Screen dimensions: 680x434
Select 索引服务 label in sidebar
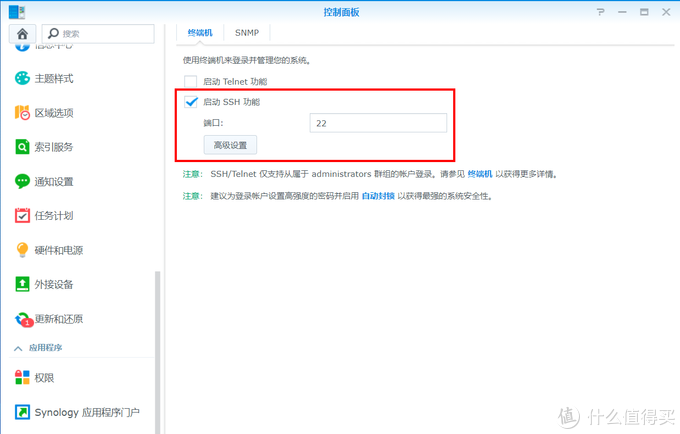tap(54, 147)
